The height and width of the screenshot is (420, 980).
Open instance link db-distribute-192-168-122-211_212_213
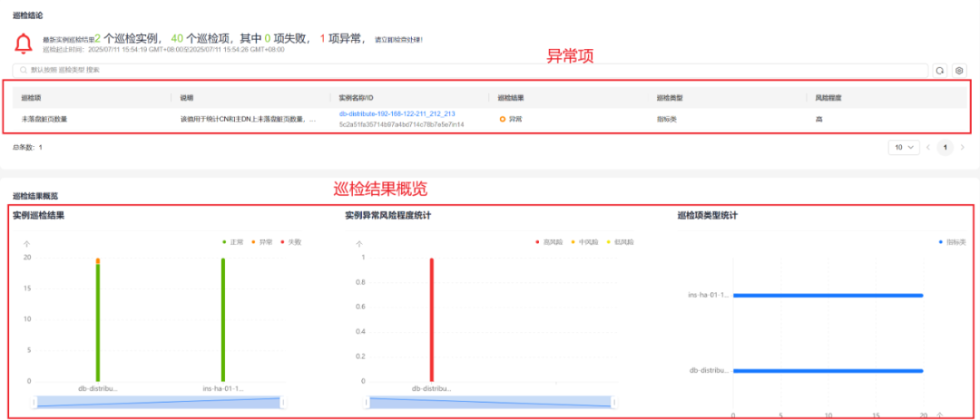(x=397, y=113)
